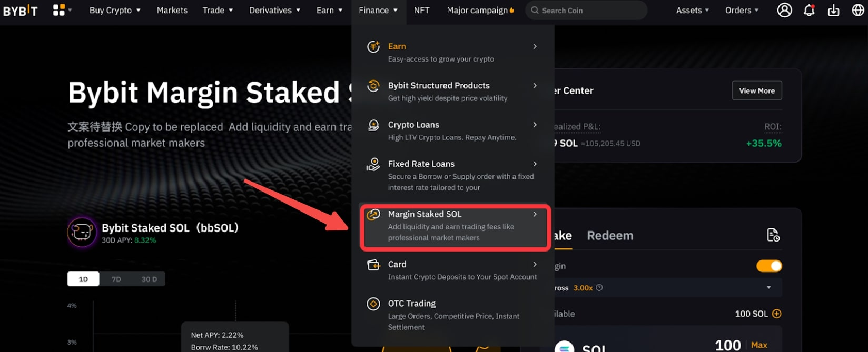Open the apps grid icon beside Bybit logo

[59, 10]
